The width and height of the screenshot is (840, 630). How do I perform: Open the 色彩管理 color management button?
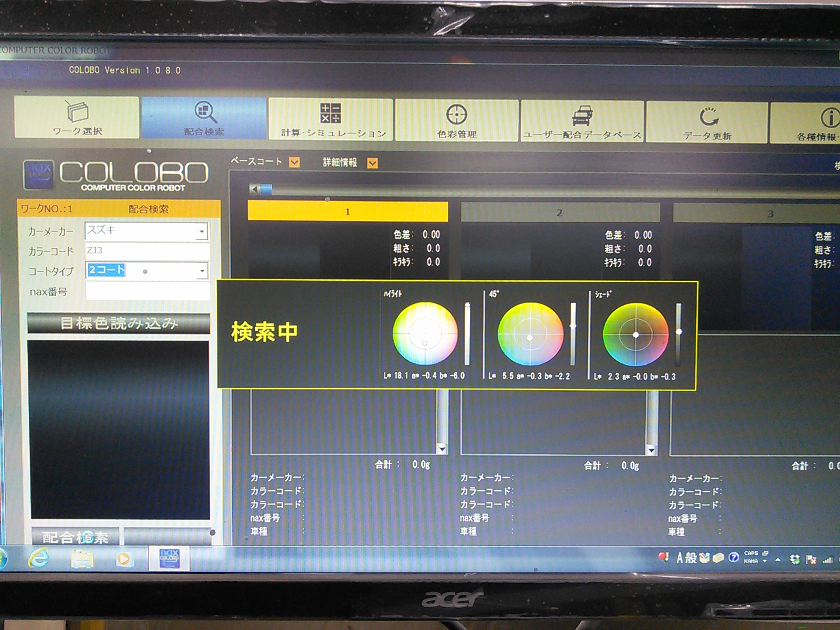(457, 121)
